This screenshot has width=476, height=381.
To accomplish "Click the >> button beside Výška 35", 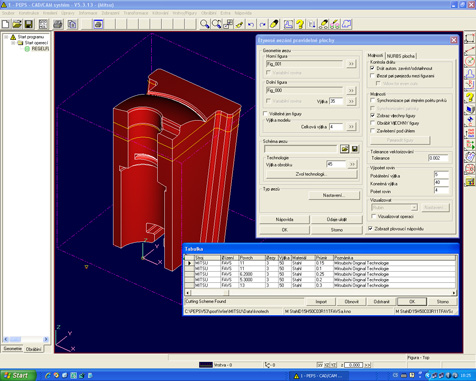I will coord(351,101).
